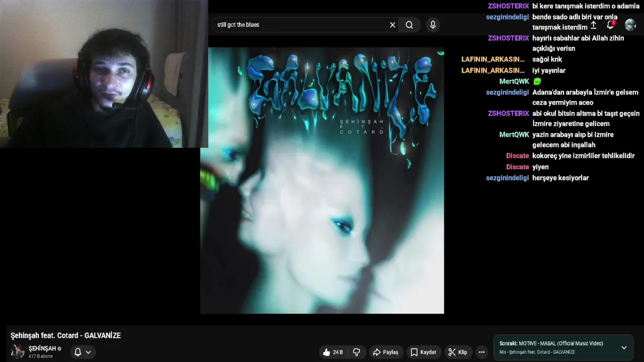Expand the mix playlist panel chevron

click(x=624, y=347)
